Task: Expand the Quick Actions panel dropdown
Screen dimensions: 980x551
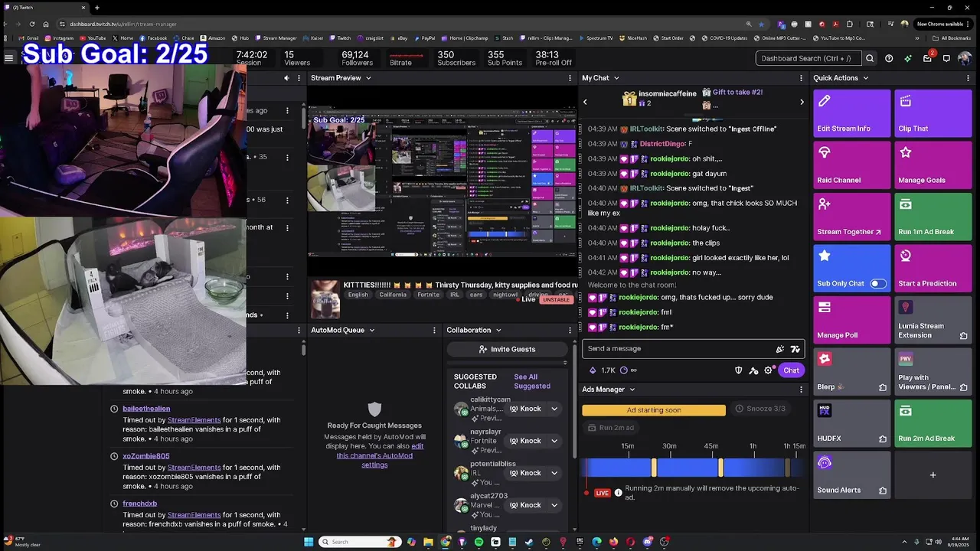Action: 866,78
